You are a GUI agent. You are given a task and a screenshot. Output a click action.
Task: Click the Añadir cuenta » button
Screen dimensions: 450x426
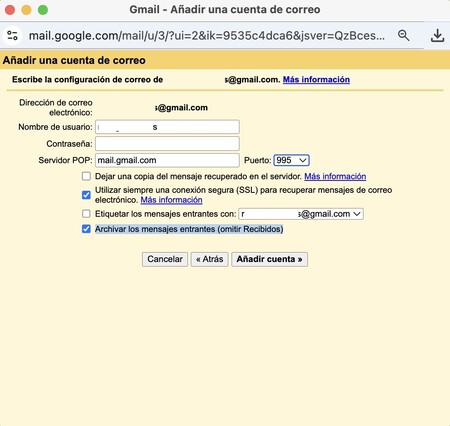point(269,259)
